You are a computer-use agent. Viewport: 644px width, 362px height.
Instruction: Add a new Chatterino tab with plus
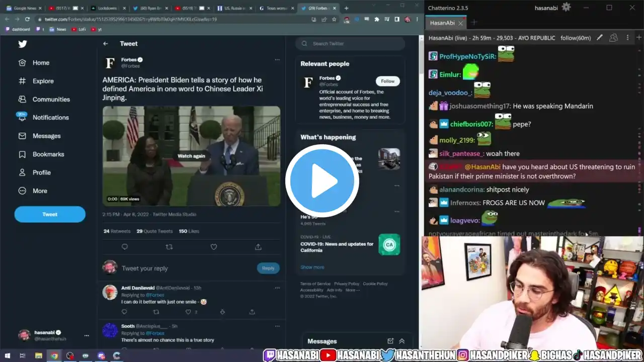coord(474,23)
